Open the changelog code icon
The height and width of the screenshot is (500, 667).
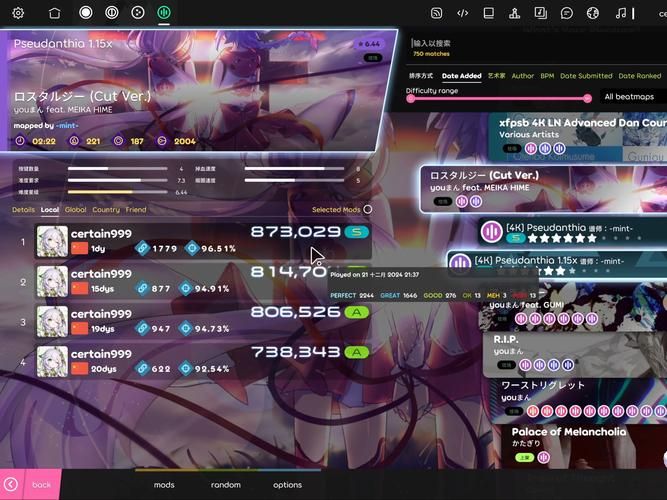pos(462,13)
